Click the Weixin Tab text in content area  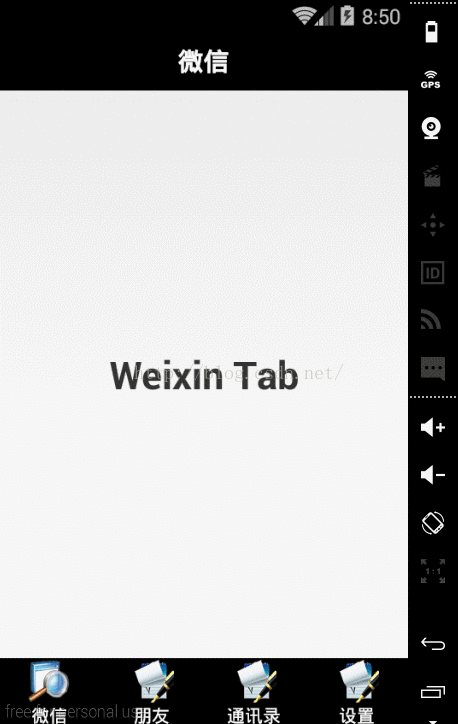coord(204,376)
